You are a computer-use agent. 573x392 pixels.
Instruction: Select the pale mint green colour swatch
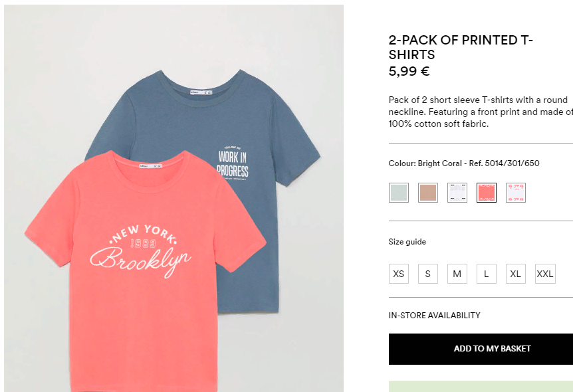click(399, 193)
